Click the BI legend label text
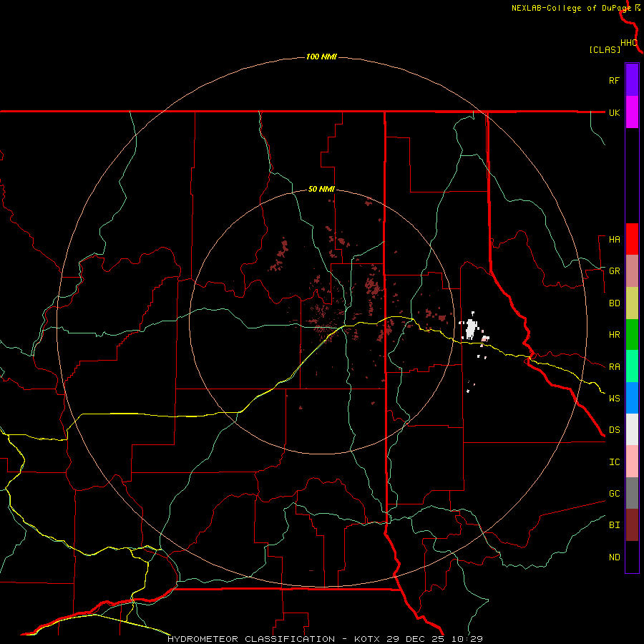This screenshot has height=644, width=644. 614,525
